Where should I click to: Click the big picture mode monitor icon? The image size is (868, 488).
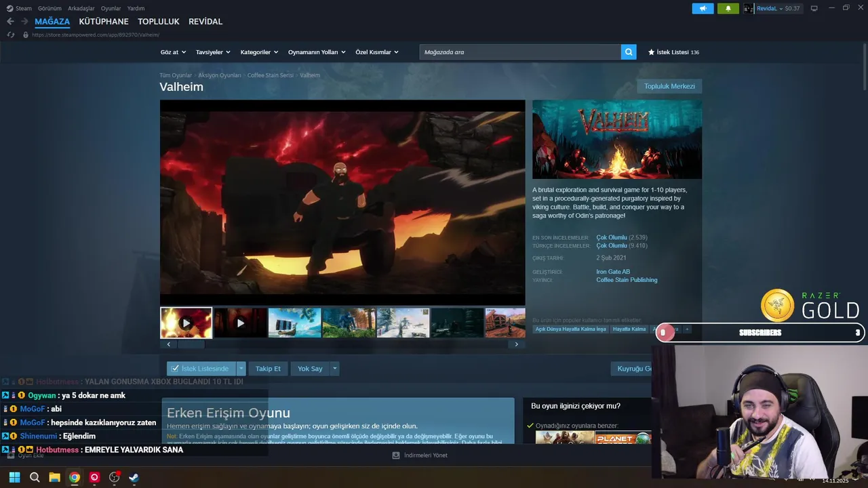(814, 8)
